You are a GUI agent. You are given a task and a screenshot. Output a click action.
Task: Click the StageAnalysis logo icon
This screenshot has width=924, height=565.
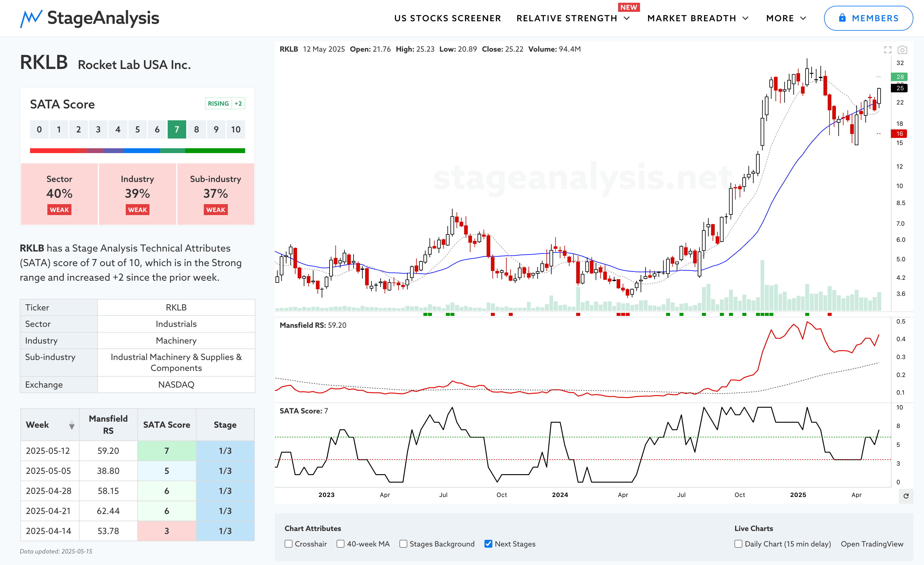click(31, 19)
